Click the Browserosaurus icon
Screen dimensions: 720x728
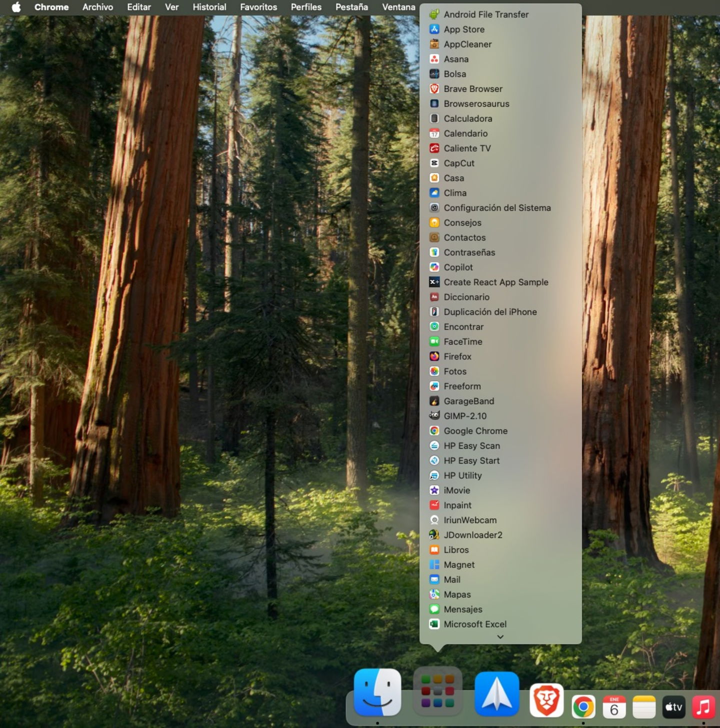[434, 104]
